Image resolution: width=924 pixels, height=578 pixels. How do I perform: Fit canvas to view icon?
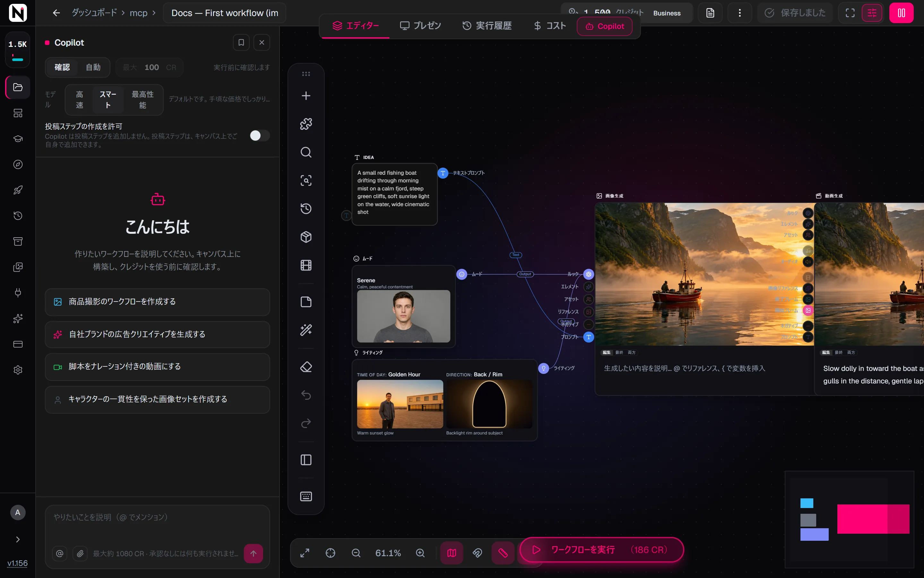(x=305, y=553)
